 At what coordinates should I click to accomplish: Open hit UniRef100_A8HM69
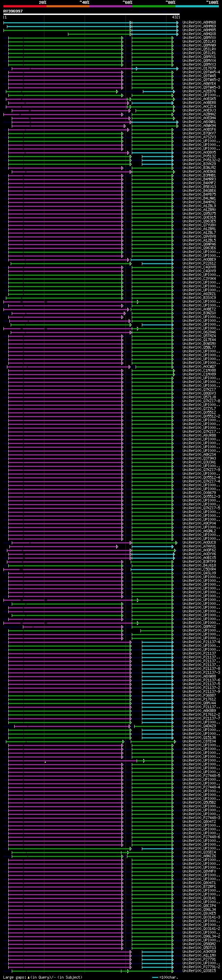point(199,26)
